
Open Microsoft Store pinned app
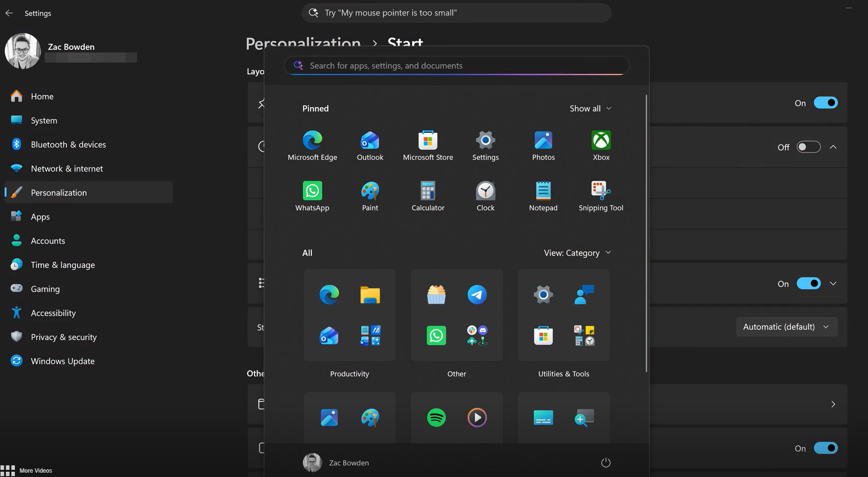(x=428, y=146)
